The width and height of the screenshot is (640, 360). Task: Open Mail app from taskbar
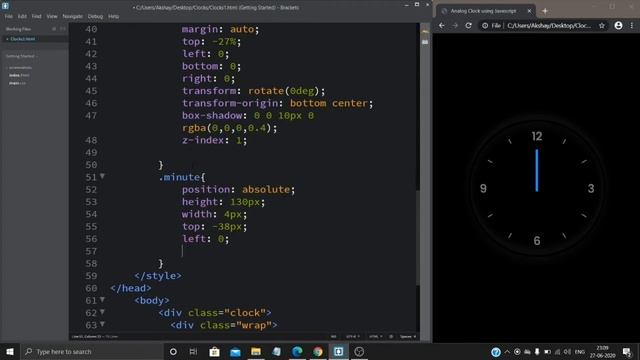click(235, 351)
